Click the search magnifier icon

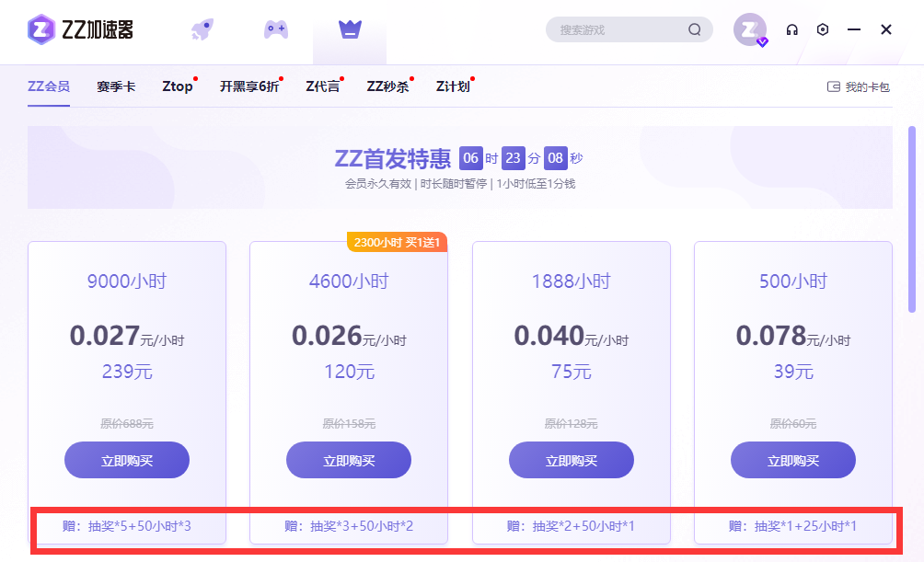tap(695, 29)
